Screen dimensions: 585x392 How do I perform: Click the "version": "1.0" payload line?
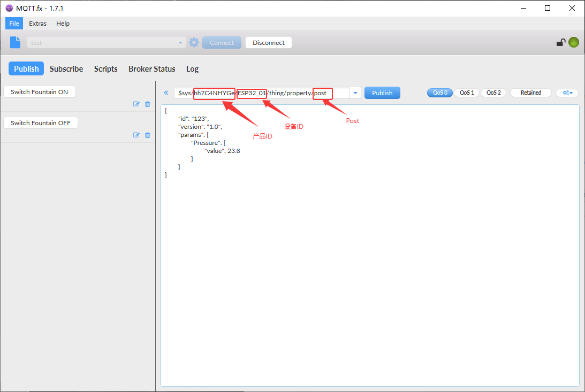tap(200, 127)
